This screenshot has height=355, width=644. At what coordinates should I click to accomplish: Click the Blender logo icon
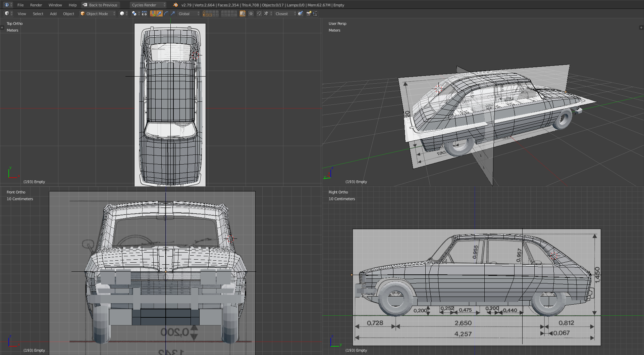coord(175,5)
